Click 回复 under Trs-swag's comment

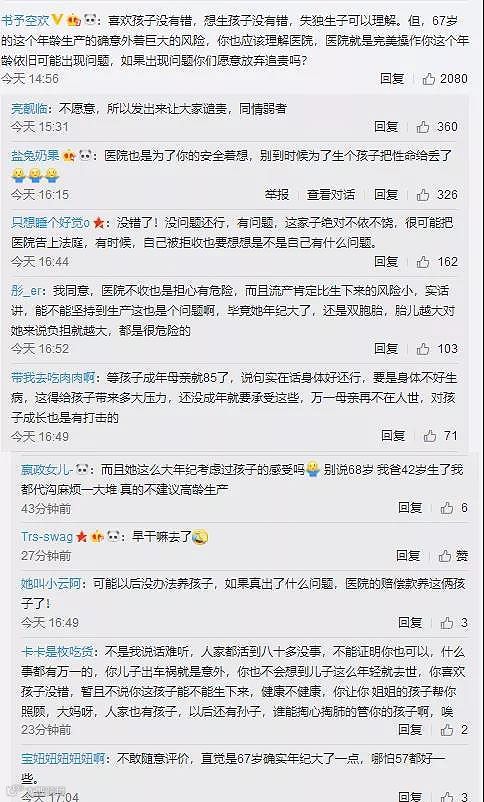tap(408, 555)
